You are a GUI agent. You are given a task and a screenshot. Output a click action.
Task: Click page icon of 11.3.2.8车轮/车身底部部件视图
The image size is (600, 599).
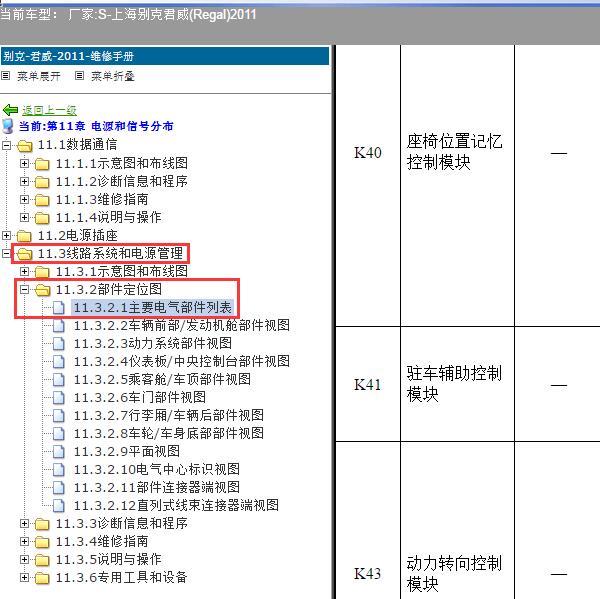(59, 434)
